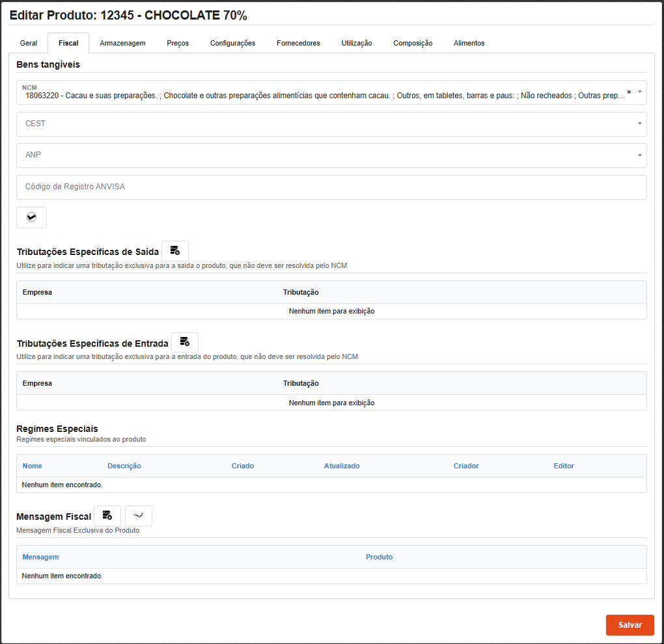The width and height of the screenshot is (664, 644).
Task: Open the Composição tab
Action: tap(413, 43)
